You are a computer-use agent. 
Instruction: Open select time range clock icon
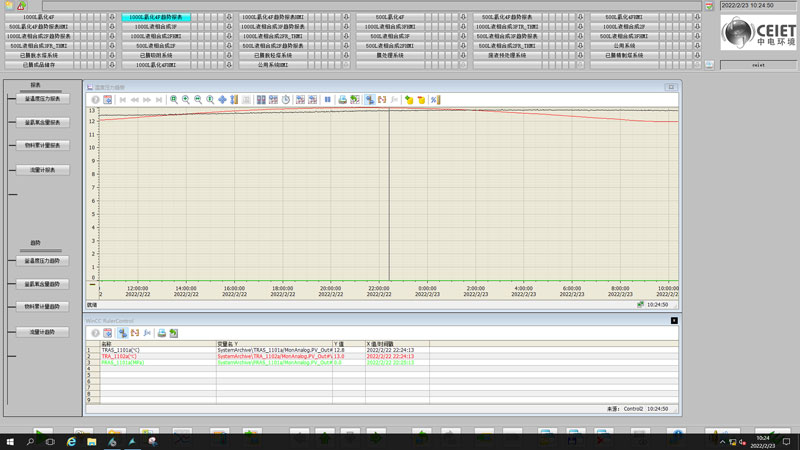coord(286,100)
